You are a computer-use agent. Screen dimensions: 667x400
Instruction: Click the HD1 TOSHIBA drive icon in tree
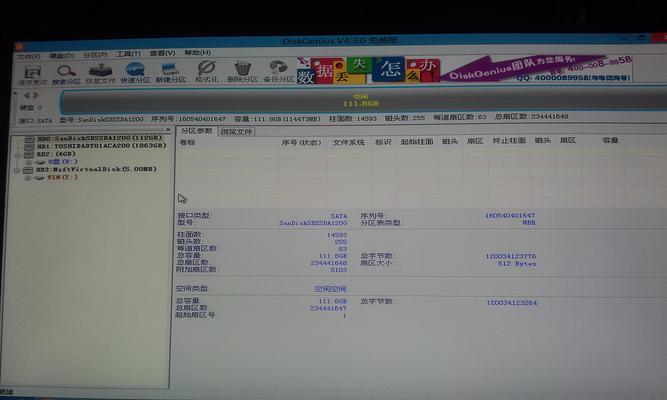[x=29, y=146]
